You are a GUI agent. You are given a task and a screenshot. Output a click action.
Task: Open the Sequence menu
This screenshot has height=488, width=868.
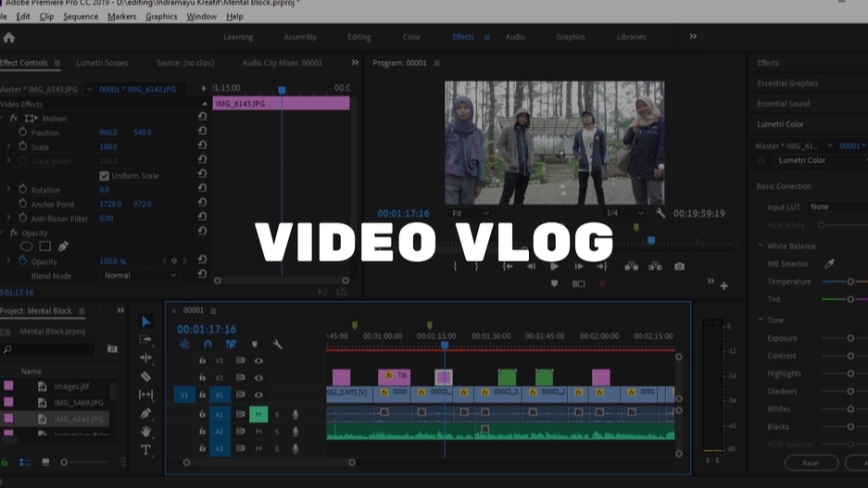(x=81, y=17)
